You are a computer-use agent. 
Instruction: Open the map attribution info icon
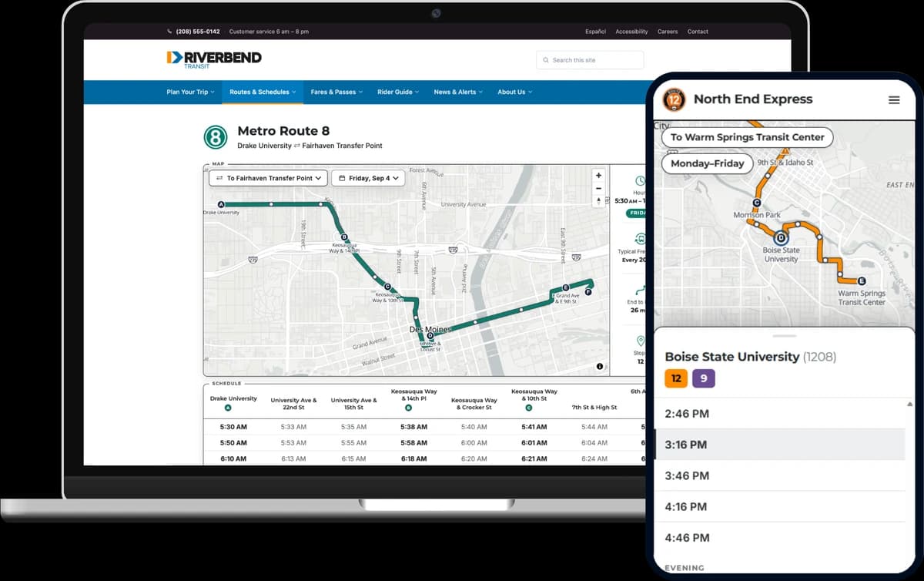(599, 366)
